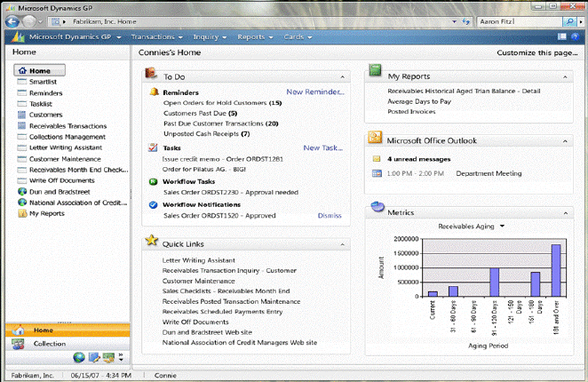Click the Fabrikam, Inc. Home address field
The width and height of the screenshot is (588, 382).
tap(250, 21)
